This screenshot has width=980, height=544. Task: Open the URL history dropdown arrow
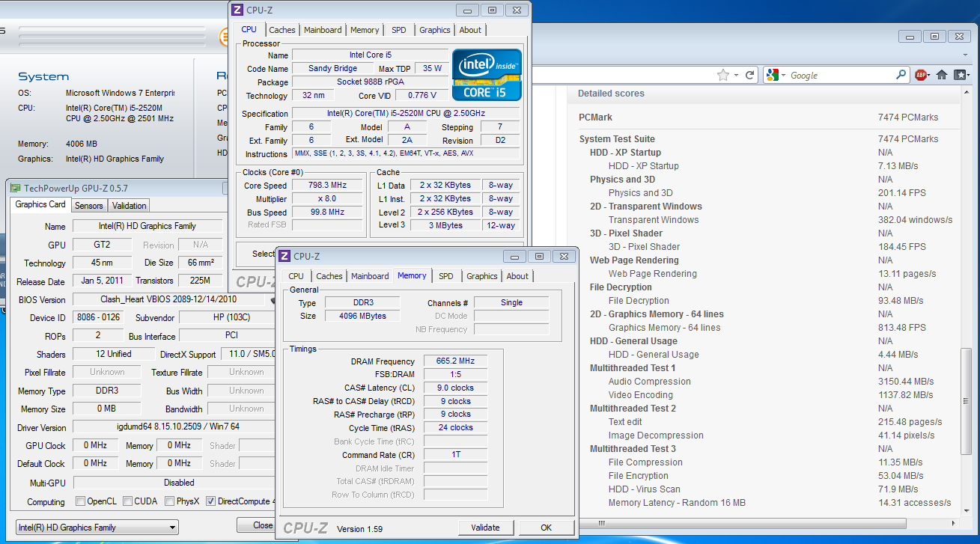[737, 75]
